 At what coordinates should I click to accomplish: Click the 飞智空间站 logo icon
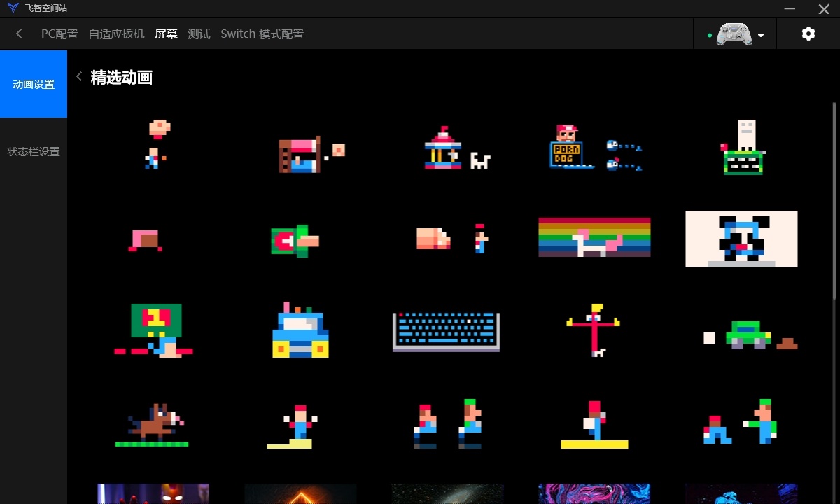point(13,8)
